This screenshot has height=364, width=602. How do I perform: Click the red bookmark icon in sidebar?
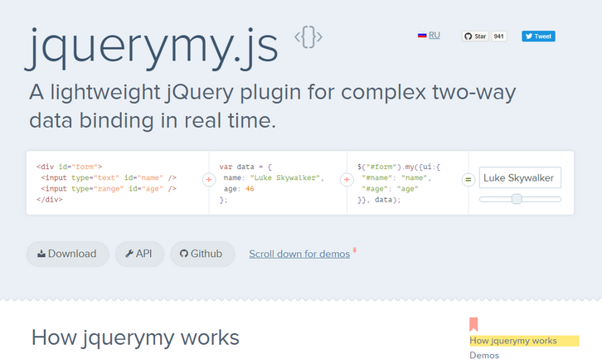pos(473,324)
